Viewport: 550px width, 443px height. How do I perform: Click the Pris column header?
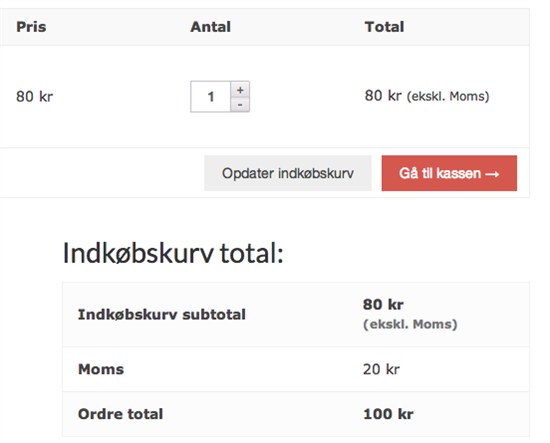31,27
